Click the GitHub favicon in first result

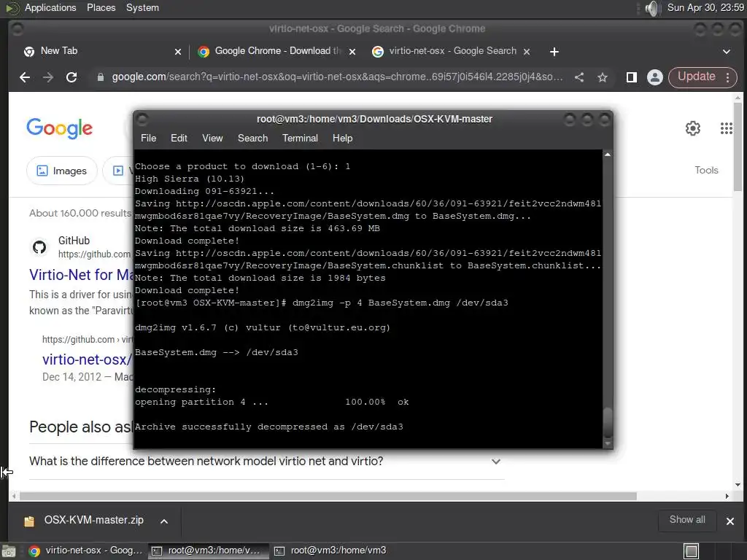(x=39, y=246)
